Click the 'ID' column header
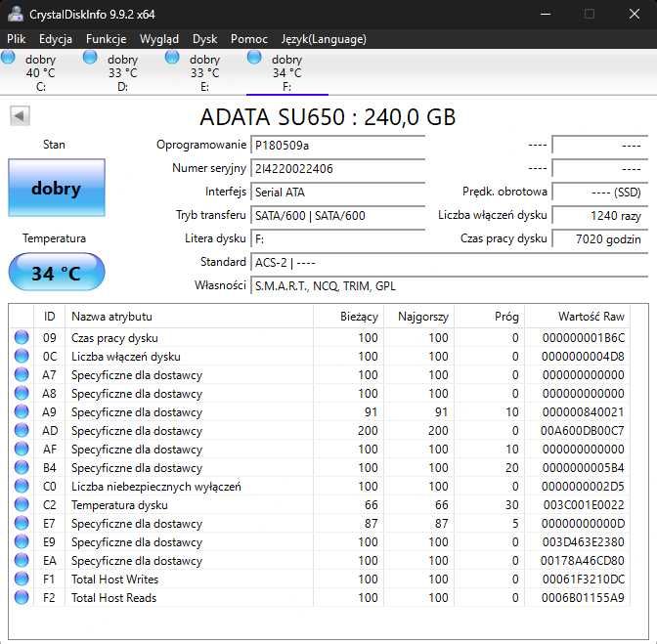The height and width of the screenshot is (644, 657). tap(50, 317)
